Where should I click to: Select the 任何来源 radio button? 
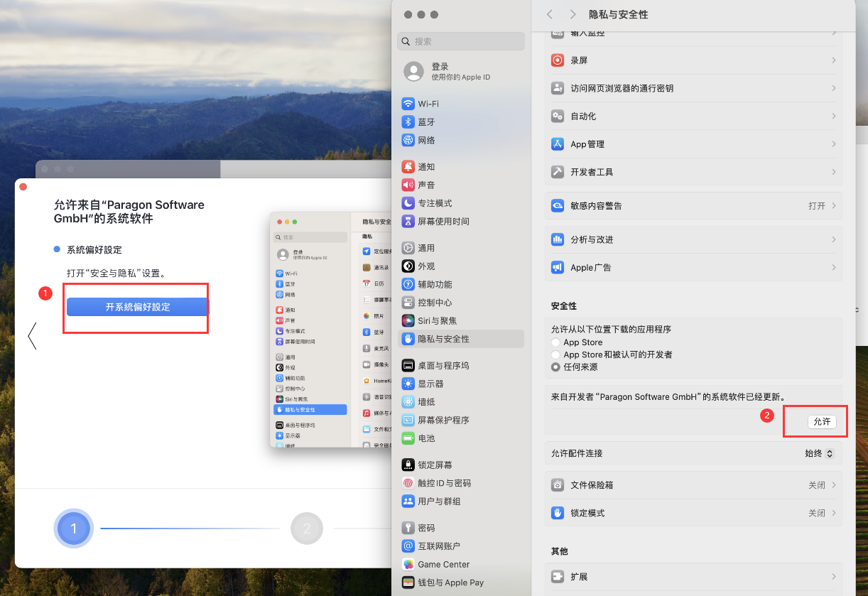[556, 367]
